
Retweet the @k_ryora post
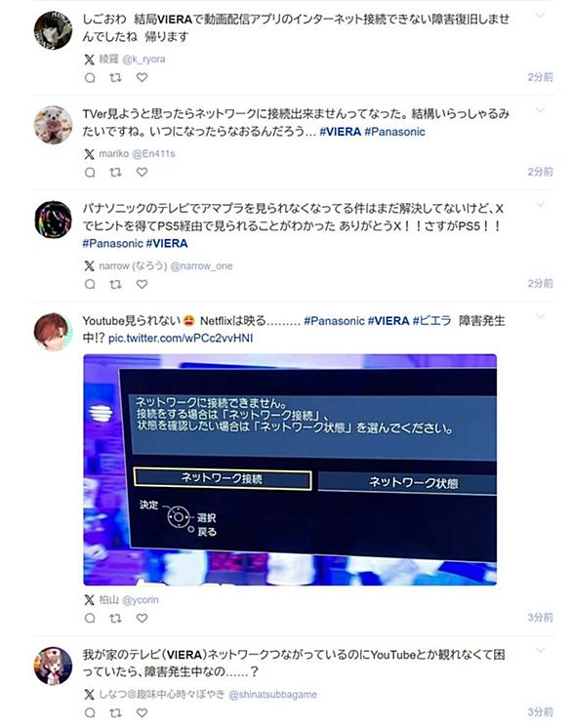115,77
